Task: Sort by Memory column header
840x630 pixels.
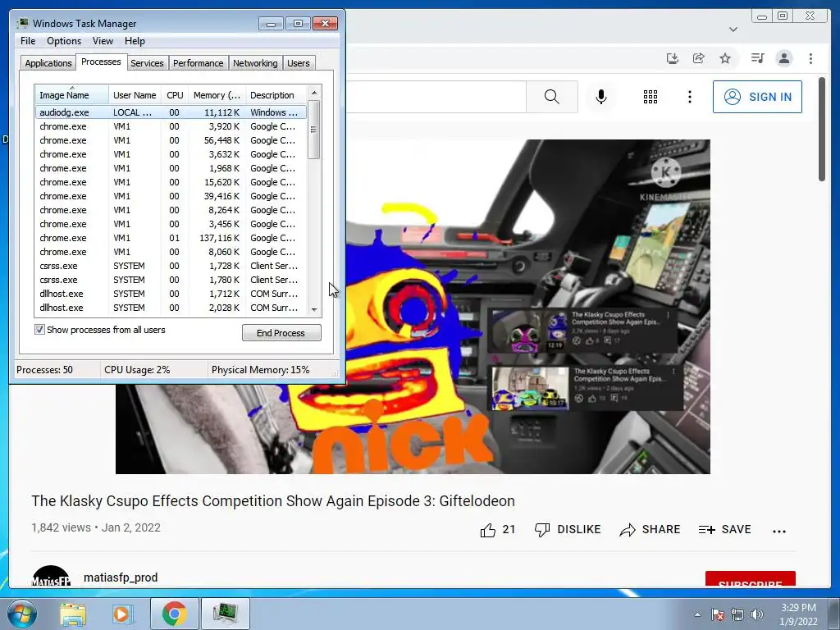Action: coord(217,95)
